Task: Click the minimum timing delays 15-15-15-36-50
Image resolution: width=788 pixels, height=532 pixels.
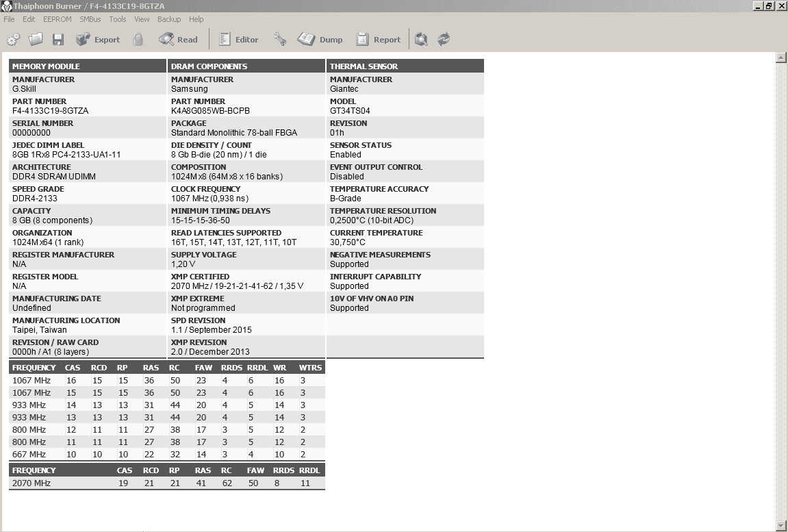Action: click(200, 220)
